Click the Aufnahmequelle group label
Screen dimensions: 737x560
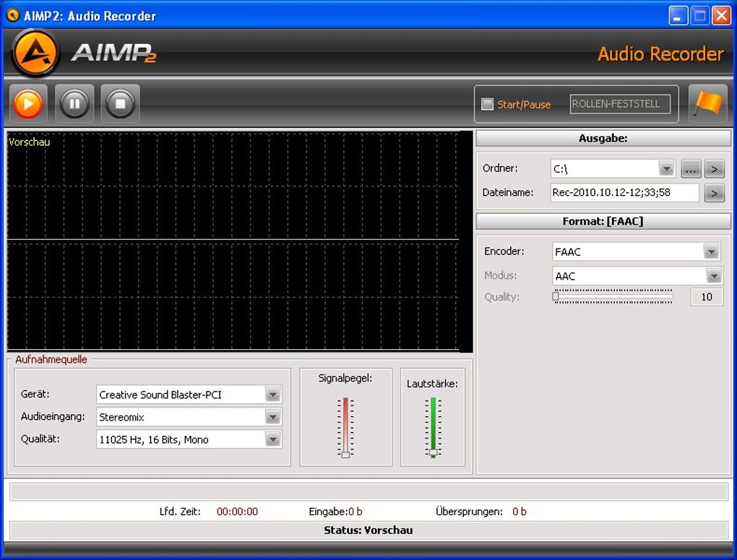pos(51,360)
